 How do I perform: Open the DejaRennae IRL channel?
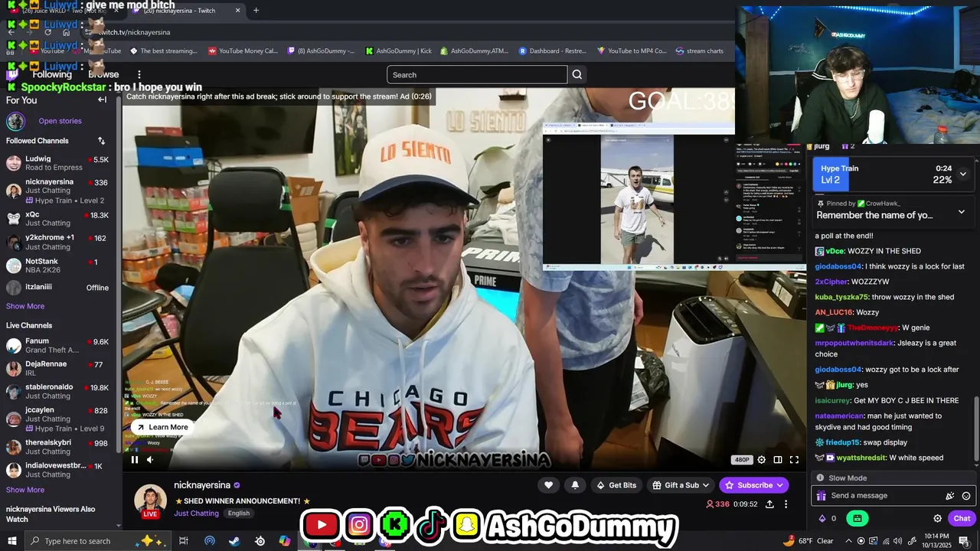(57, 368)
